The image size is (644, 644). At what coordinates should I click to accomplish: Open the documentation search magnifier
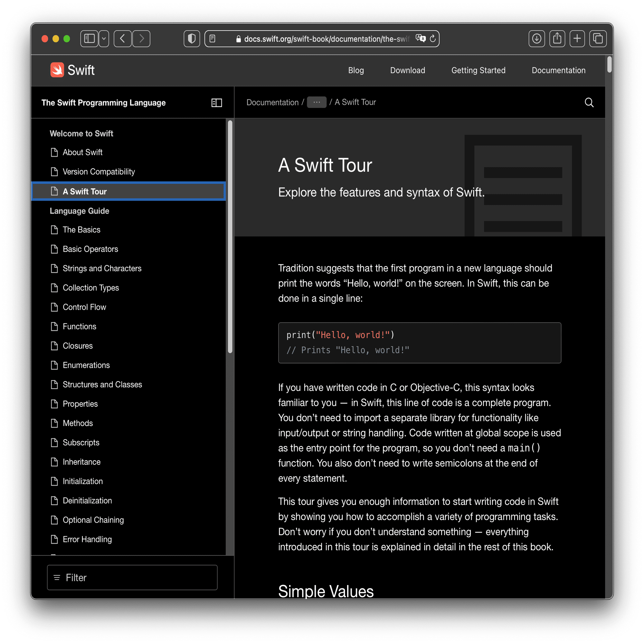point(589,102)
